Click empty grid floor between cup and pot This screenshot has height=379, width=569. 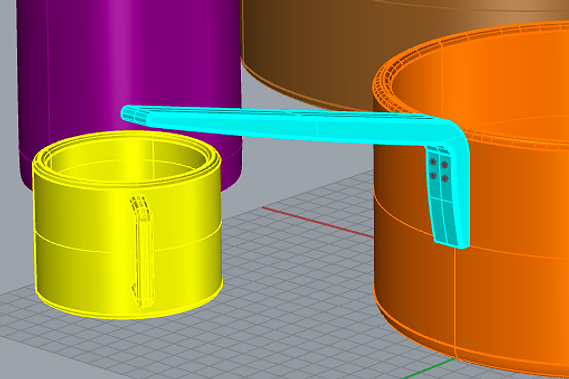(298, 276)
